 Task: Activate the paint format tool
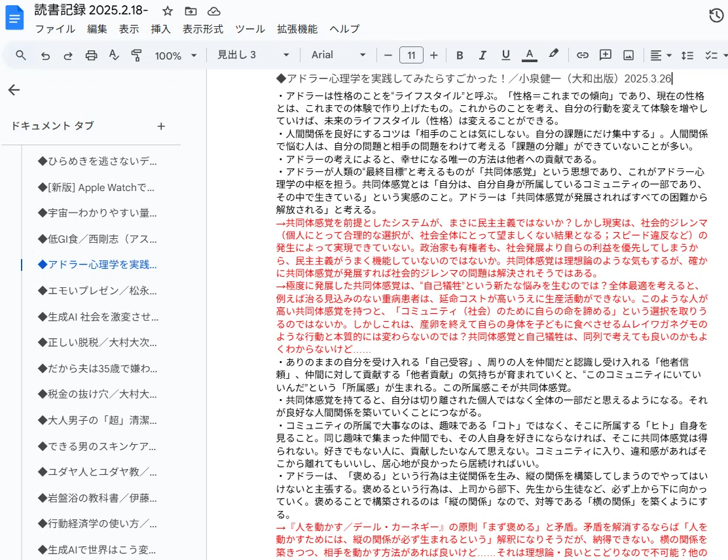(136, 55)
